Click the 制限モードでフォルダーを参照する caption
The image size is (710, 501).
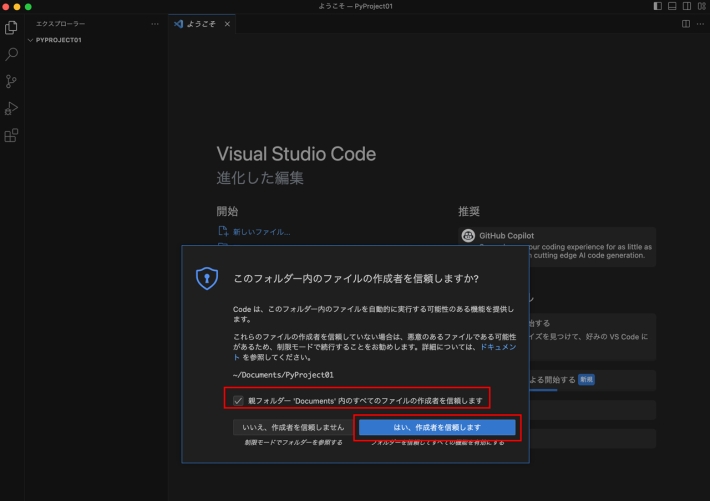293,442
